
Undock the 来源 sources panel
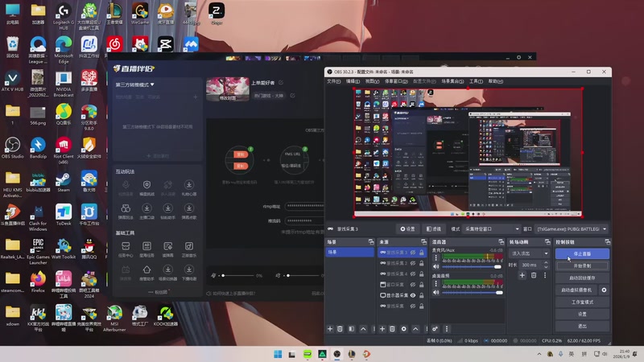click(x=423, y=242)
